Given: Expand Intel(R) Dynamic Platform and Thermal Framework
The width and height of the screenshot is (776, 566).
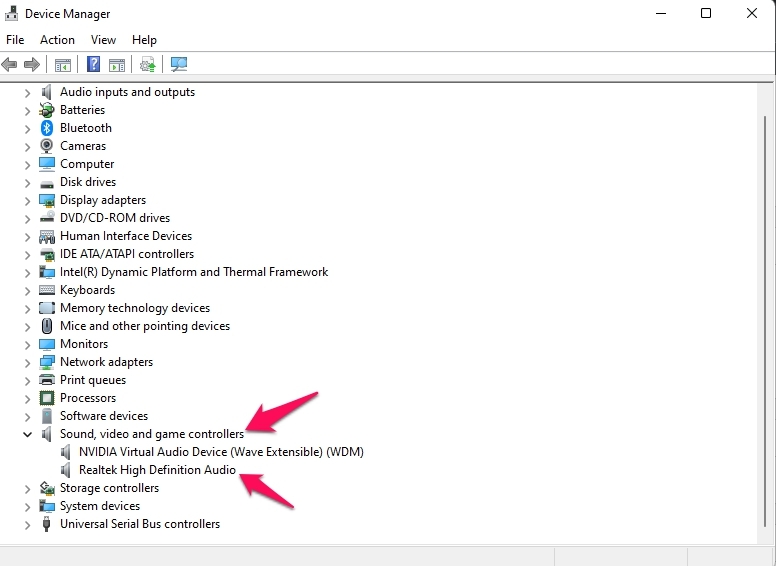Looking at the screenshot, I should pos(27,272).
